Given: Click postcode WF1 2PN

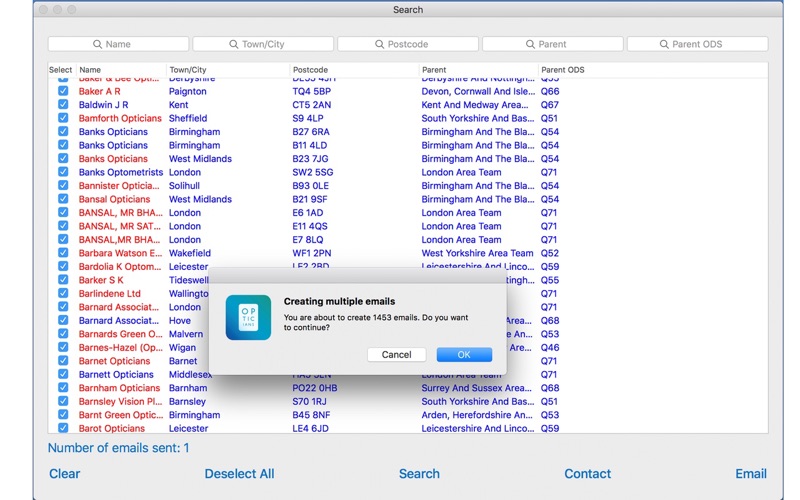Looking at the screenshot, I should (x=311, y=253).
